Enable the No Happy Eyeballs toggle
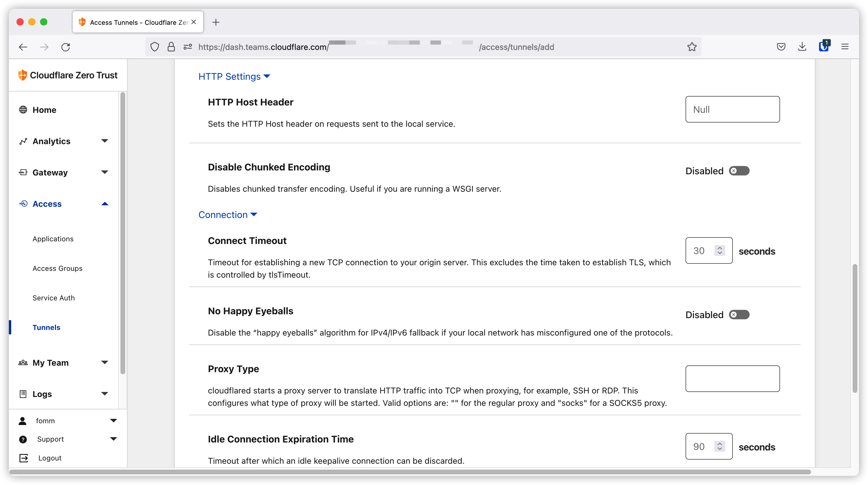868x485 pixels. pyautogui.click(x=739, y=315)
